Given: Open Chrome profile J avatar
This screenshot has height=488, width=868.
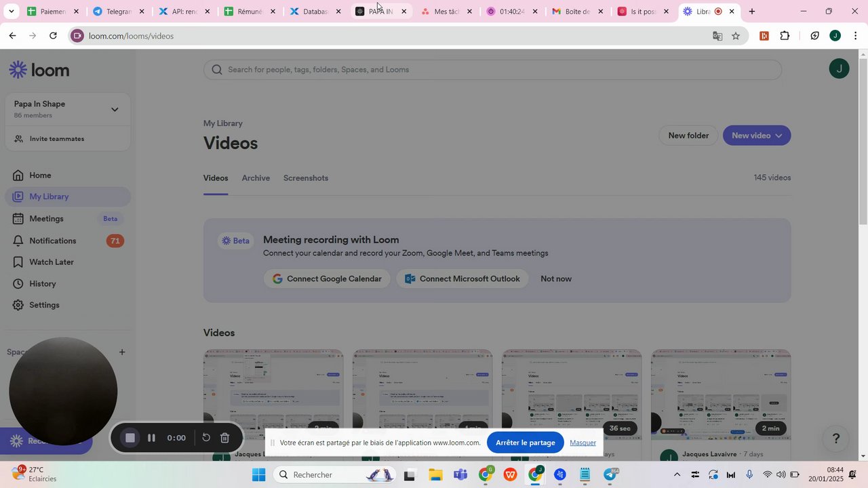Looking at the screenshot, I should [835, 36].
